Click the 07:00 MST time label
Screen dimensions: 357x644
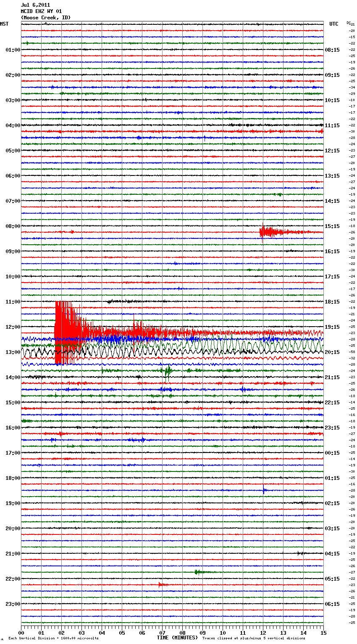click(13, 201)
